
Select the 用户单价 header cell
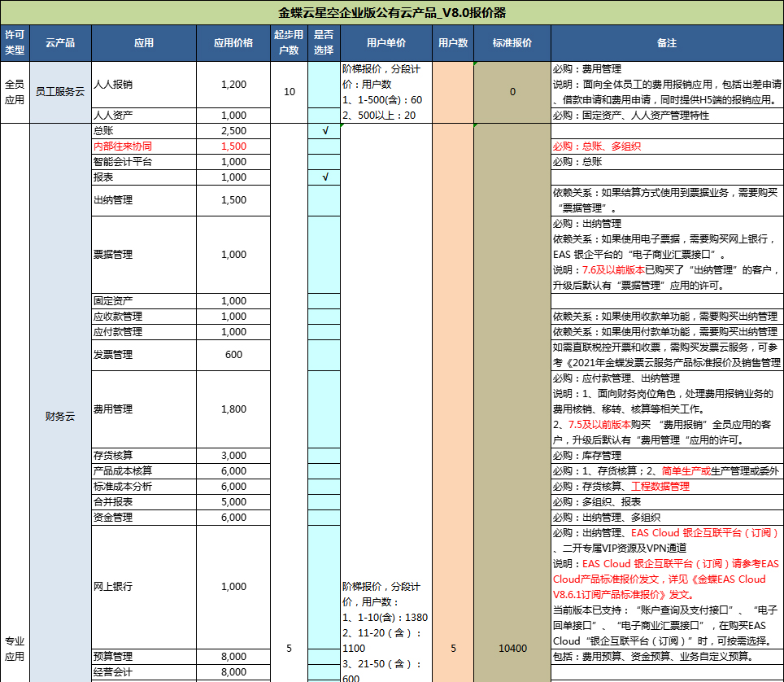386,43
